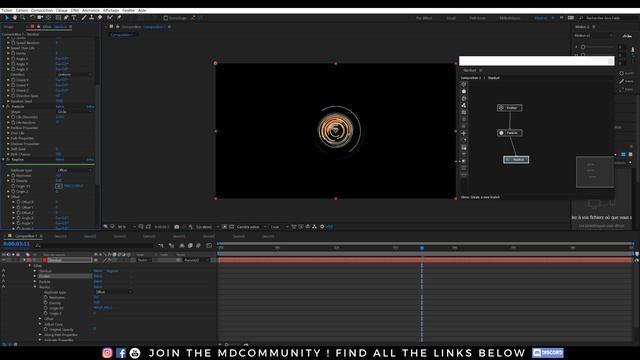Open the Animation menu
Viewport: 640px width, 360px height.
(91, 10)
